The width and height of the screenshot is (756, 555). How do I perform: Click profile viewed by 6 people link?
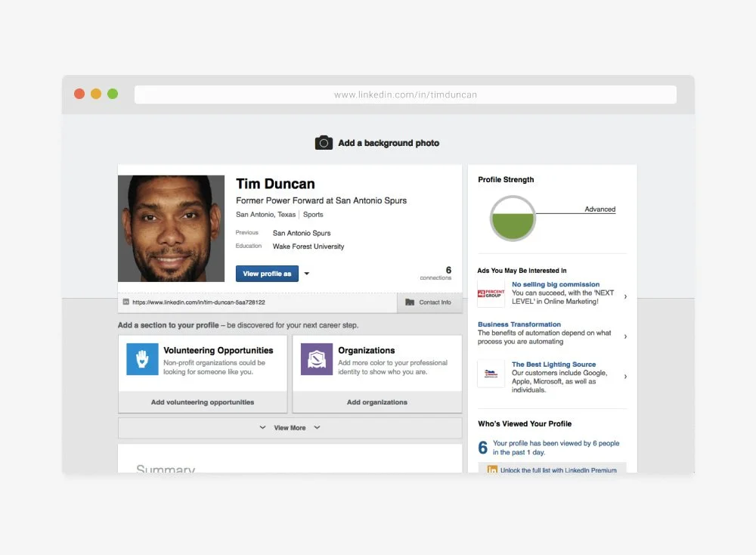pyautogui.click(x=556, y=448)
